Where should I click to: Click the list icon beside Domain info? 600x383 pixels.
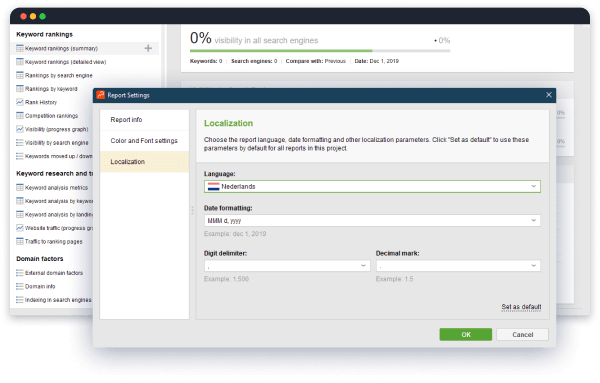(20, 286)
